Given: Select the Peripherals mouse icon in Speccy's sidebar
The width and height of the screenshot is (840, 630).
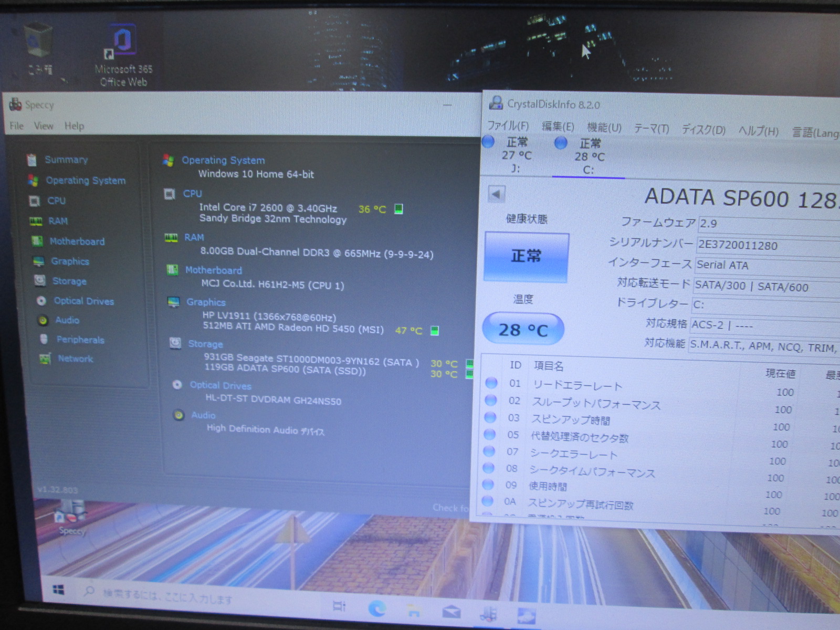Looking at the screenshot, I should coord(44,339).
